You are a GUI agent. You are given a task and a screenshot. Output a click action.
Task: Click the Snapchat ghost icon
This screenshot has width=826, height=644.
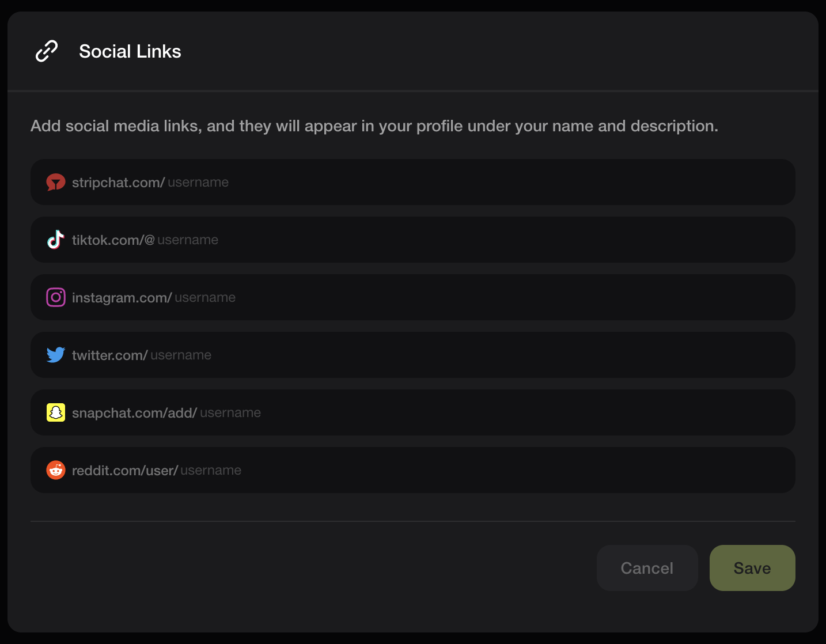56,412
